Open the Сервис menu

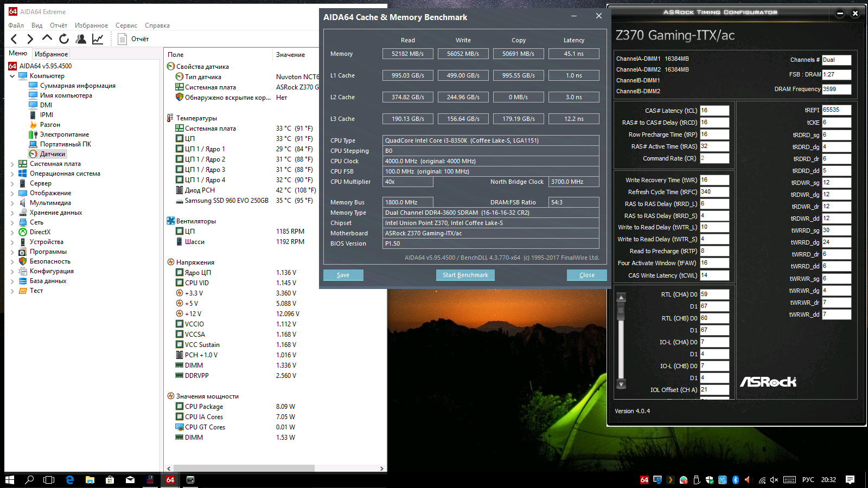click(x=126, y=25)
